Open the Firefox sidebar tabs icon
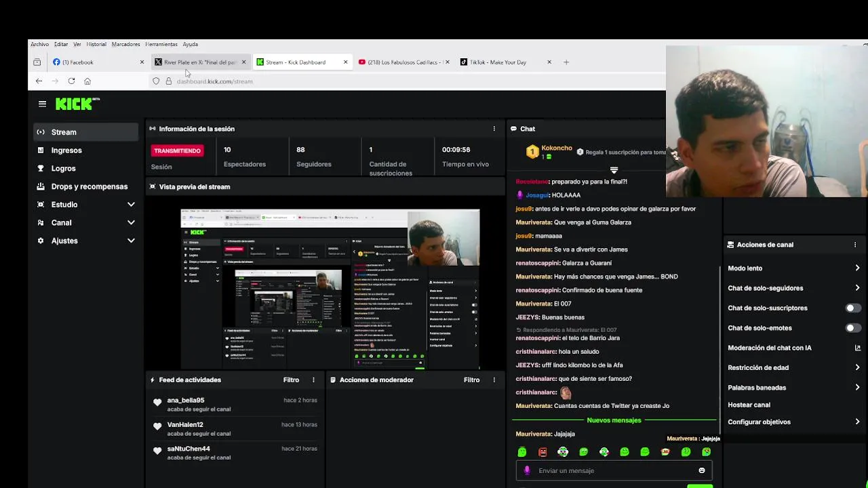 pos(37,62)
